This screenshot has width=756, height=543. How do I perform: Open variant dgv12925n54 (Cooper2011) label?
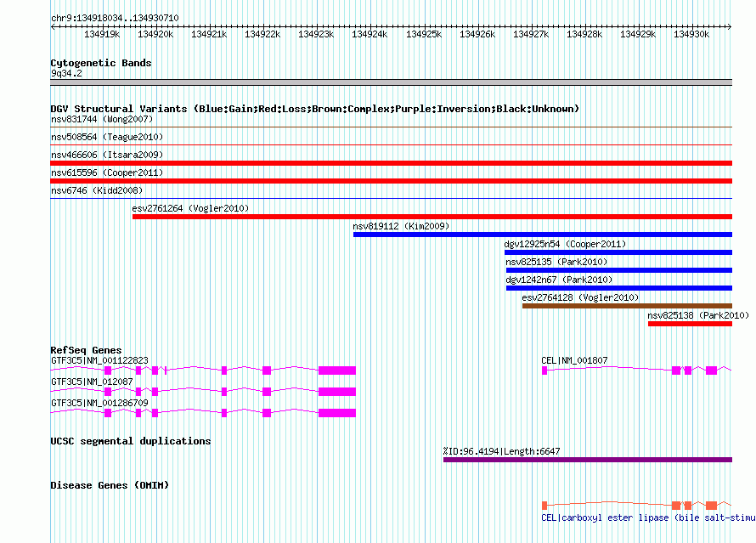[565, 244]
